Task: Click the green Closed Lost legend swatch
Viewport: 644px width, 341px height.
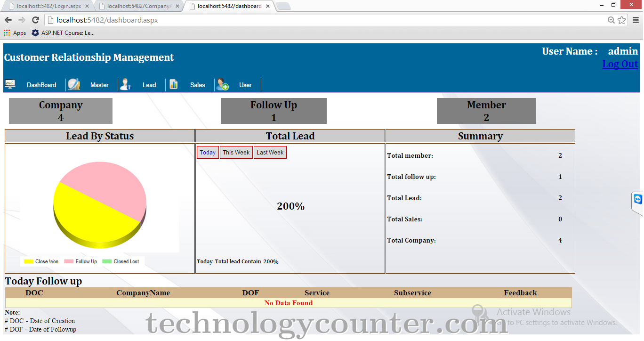Action: tap(107, 261)
